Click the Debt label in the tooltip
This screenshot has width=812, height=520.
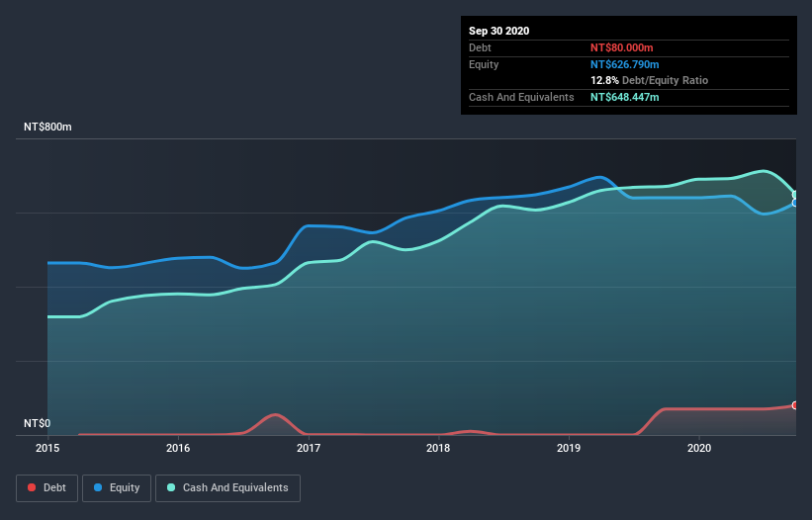(480, 47)
